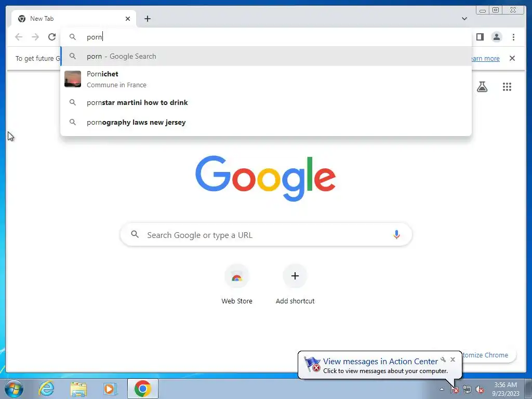Open the clock showing 3:56 AM
The image size is (532, 399).
coord(506,389)
